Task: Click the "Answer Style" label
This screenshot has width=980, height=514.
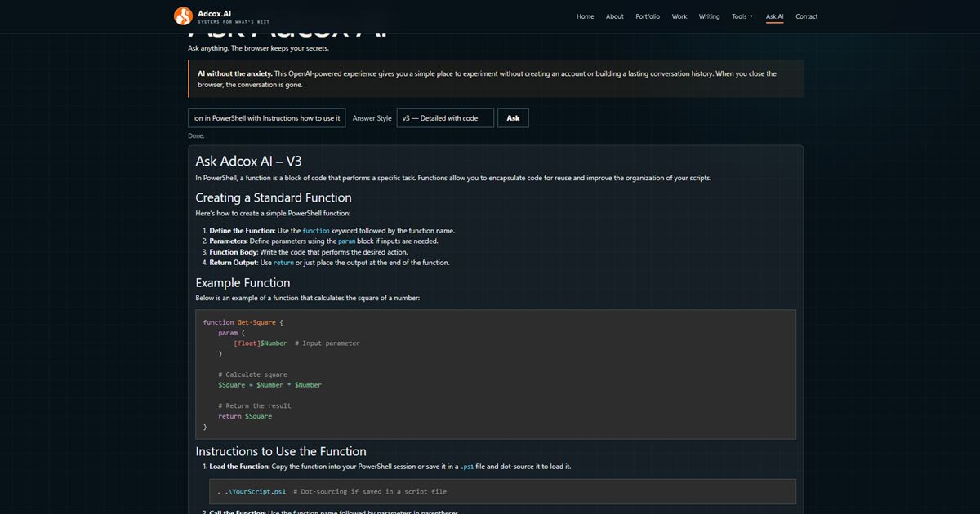Action: pos(372,118)
